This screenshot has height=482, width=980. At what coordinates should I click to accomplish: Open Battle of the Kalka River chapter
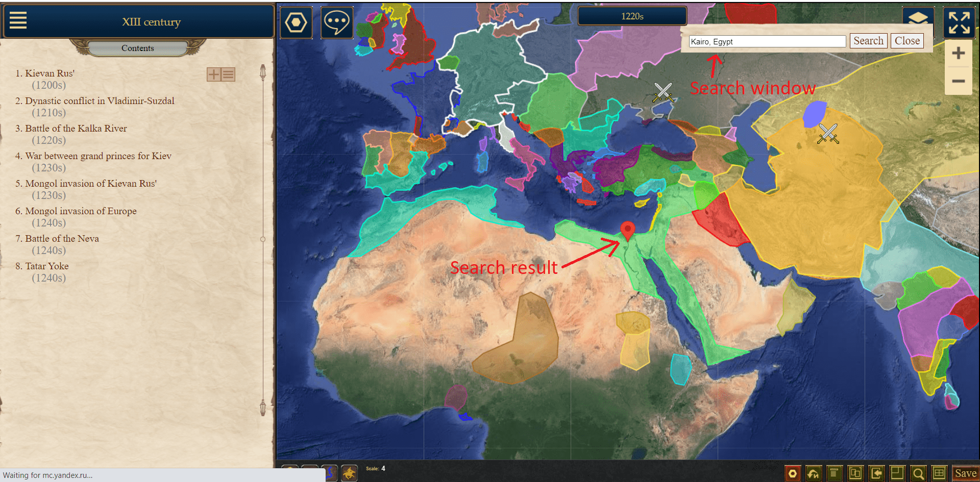(x=76, y=129)
